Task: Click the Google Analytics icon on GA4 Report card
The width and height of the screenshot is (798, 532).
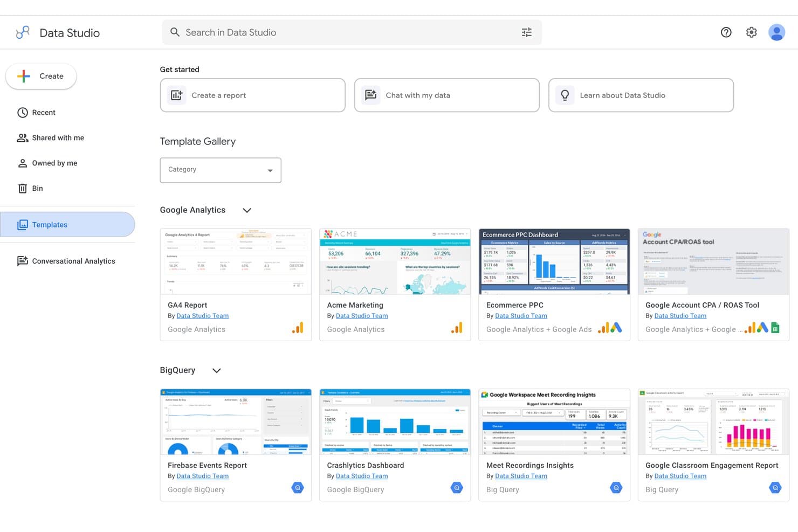Action: point(298,328)
